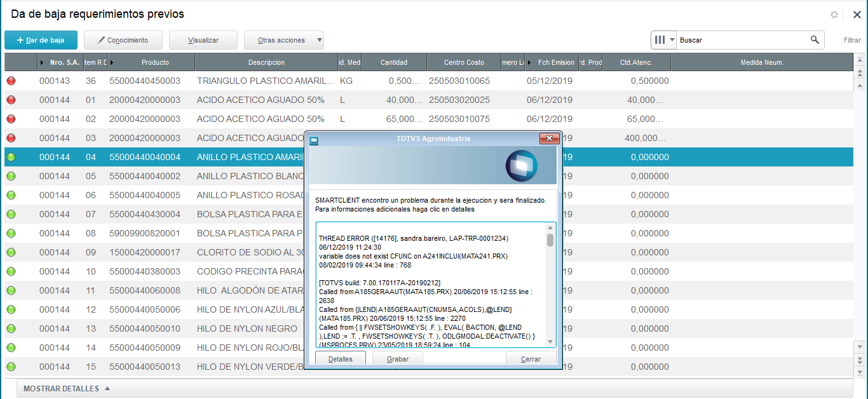Screen dimensions: 868x399
Task: Move down one row with single-down arrow
Action: coord(860,347)
